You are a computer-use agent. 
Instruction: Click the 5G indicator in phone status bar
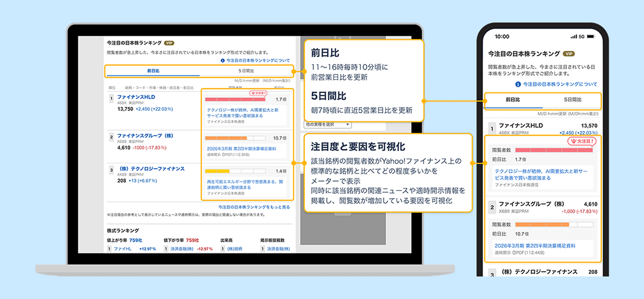[581, 37]
